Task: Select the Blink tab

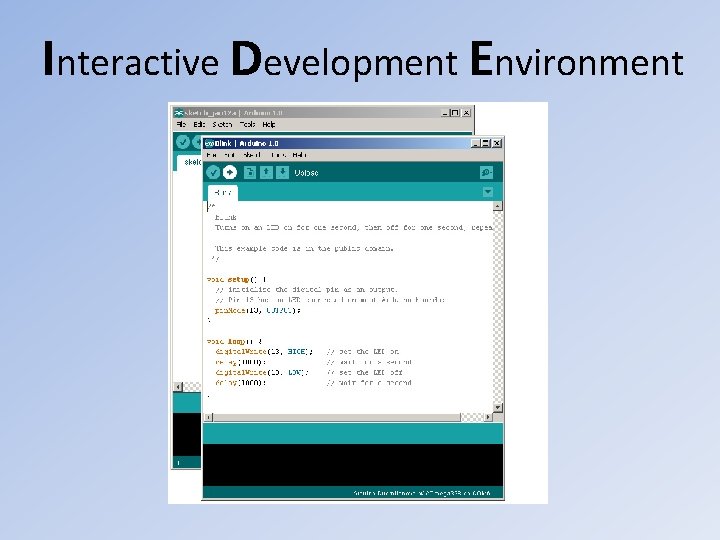Action: pyautogui.click(x=223, y=193)
